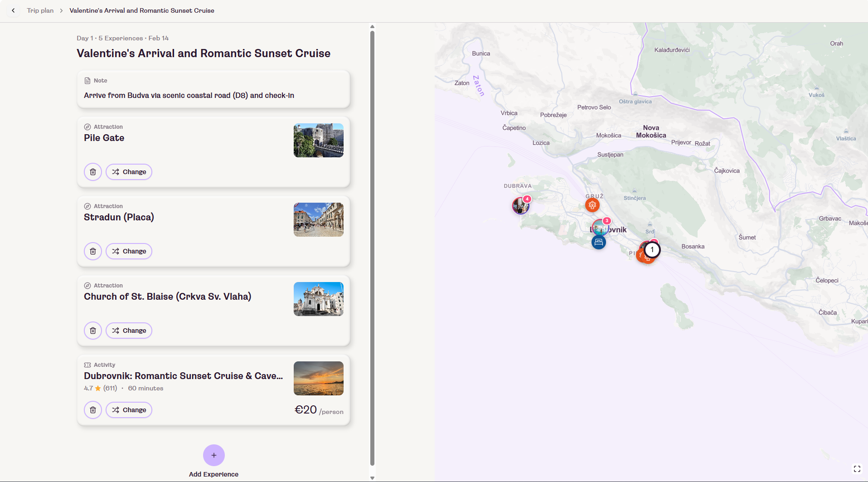Open the Dubrava map cluster with badge 4
The width and height of the screenshot is (868, 482).
pyautogui.click(x=520, y=205)
